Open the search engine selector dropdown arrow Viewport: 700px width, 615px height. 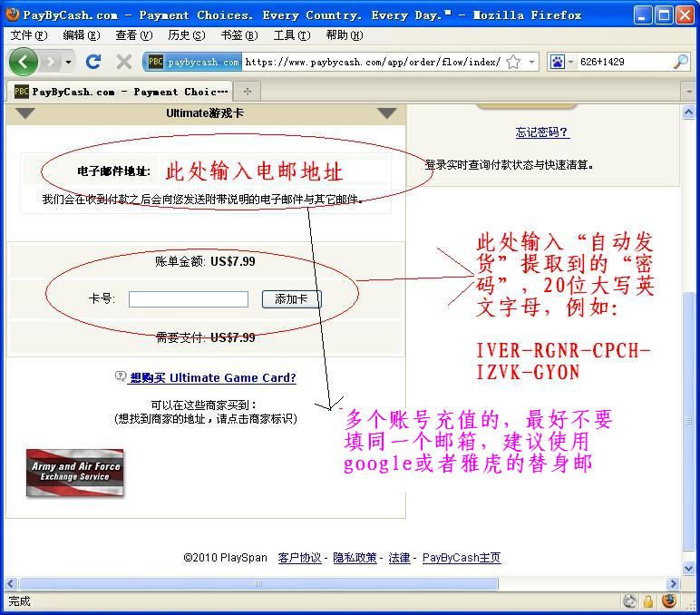pos(570,62)
